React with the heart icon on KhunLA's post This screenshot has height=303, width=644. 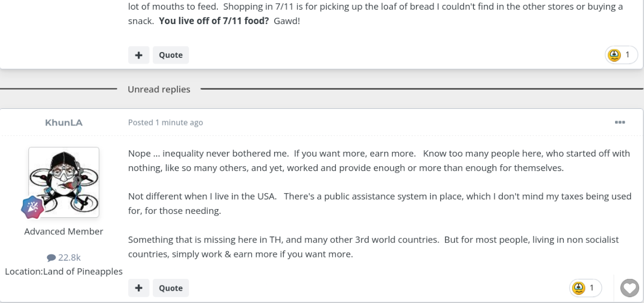click(x=629, y=289)
